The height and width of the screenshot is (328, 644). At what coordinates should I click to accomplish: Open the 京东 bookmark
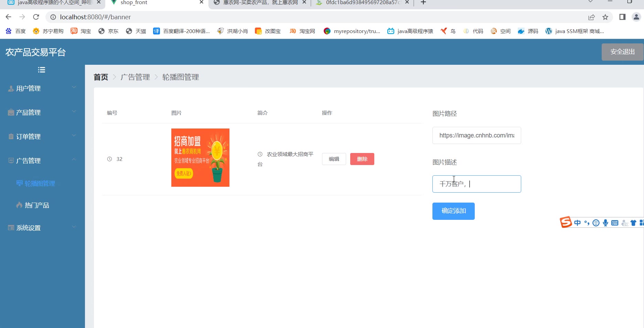pos(108,31)
